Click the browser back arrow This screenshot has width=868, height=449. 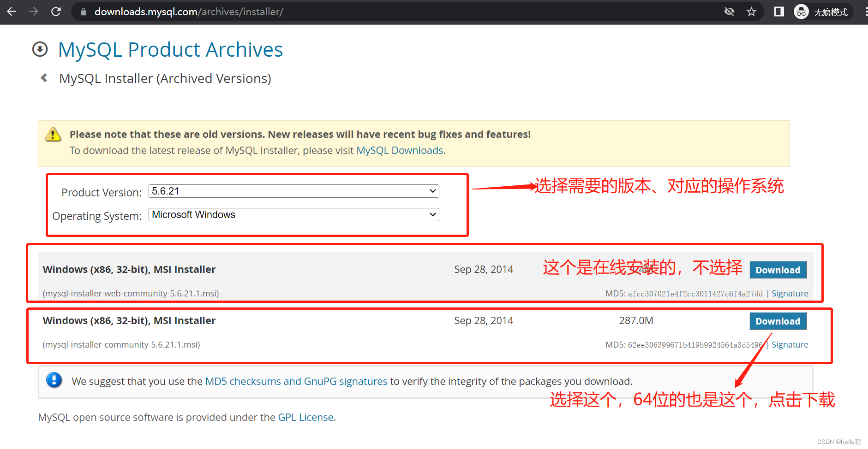coord(12,12)
